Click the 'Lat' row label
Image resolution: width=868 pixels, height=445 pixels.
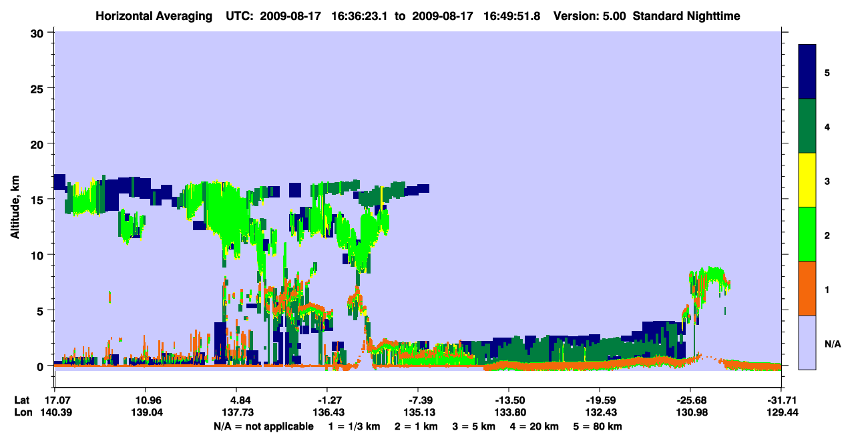[x=21, y=400]
